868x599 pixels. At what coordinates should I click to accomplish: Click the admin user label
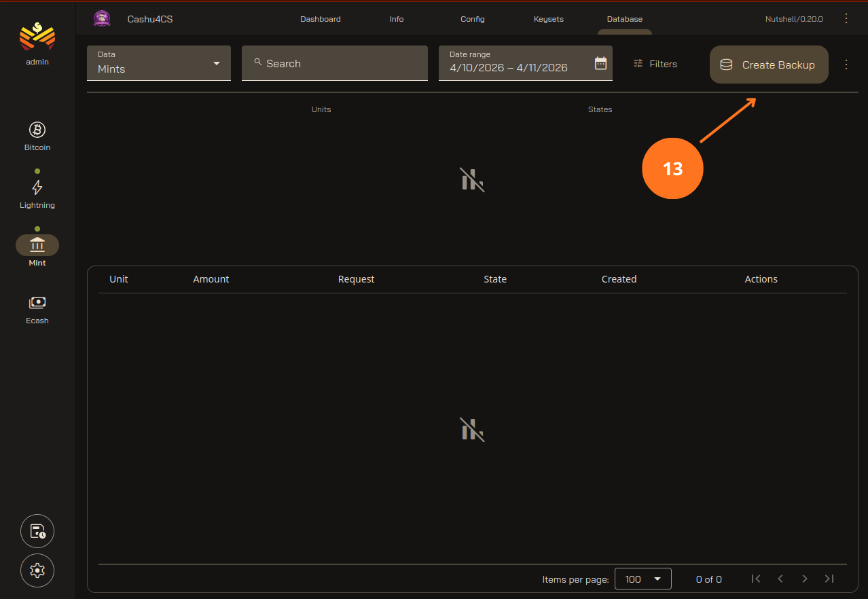pyautogui.click(x=37, y=62)
